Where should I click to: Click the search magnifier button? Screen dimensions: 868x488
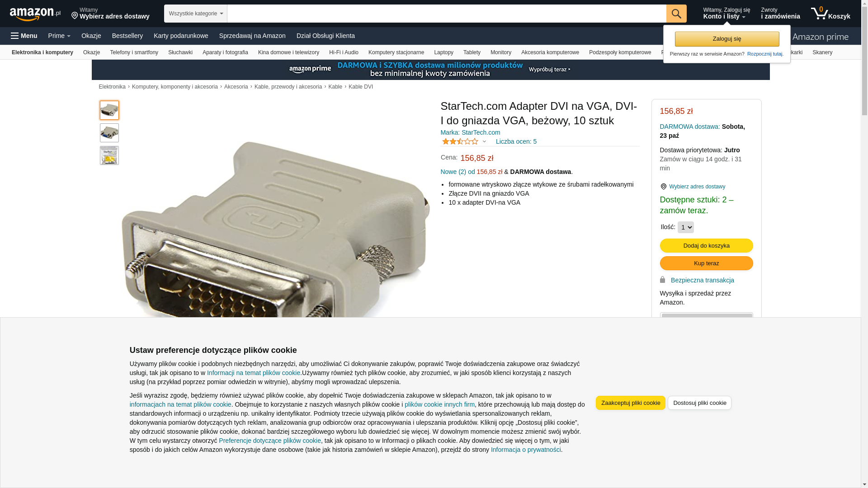click(x=676, y=14)
